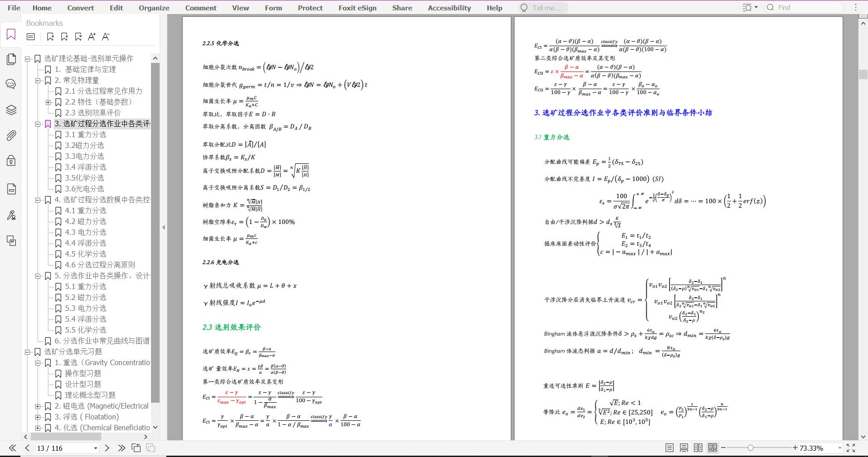The width and height of the screenshot is (868, 457).
Task: Collapse the 2. 常见物理量 bookmark
Action: [38, 81]
